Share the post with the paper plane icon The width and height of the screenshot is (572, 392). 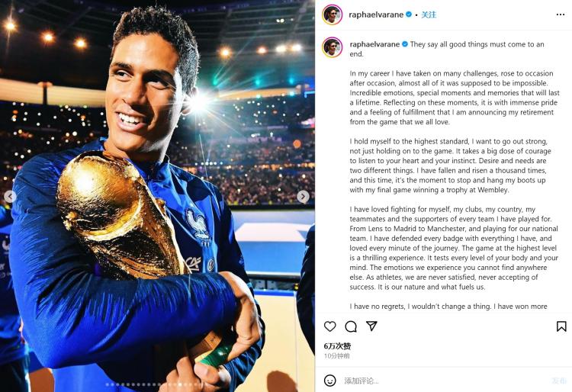[x=371, y=326]
